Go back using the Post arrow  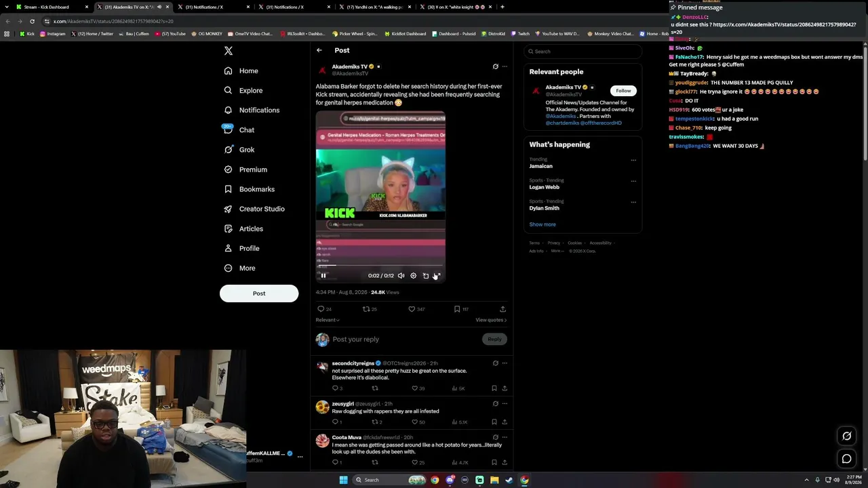pyautogui.click(x=319, y=50)
